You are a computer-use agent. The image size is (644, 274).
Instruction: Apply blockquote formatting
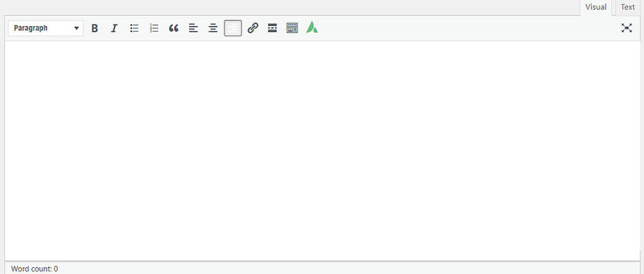click(174, 28)
